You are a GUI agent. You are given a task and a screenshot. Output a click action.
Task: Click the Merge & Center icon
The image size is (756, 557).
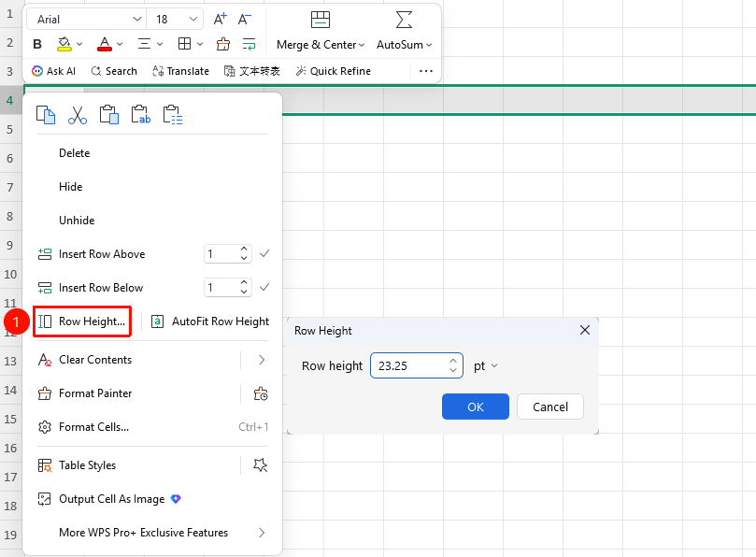[x=321, y=20]
